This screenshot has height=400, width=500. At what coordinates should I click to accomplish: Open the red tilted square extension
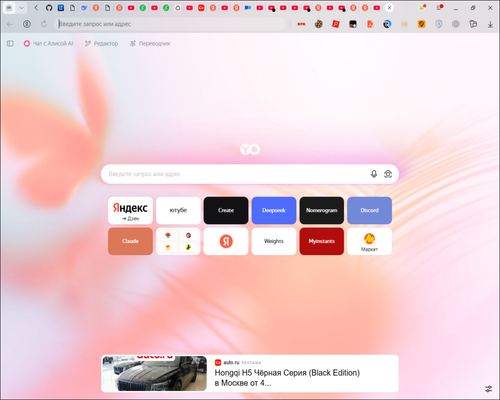(336, 24)
